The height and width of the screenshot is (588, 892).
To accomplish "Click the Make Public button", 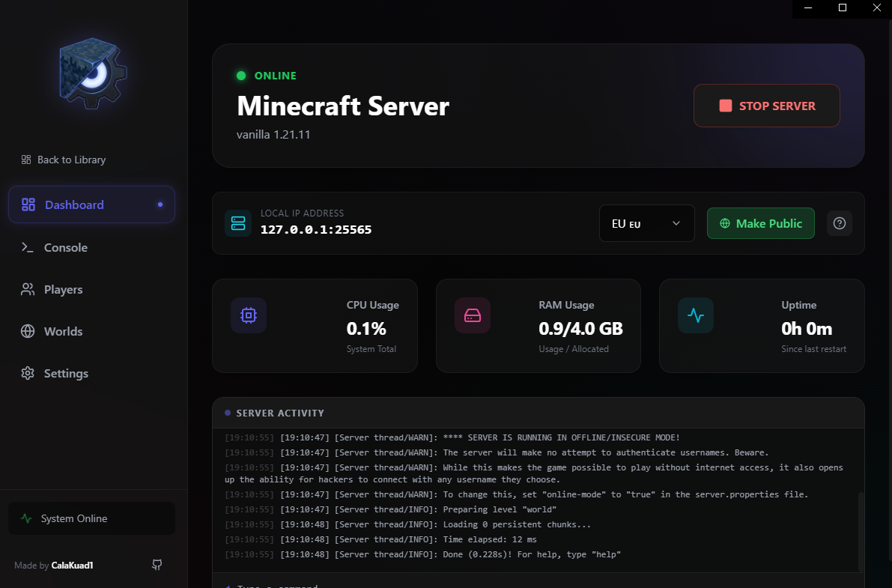I will coord(760,222).
